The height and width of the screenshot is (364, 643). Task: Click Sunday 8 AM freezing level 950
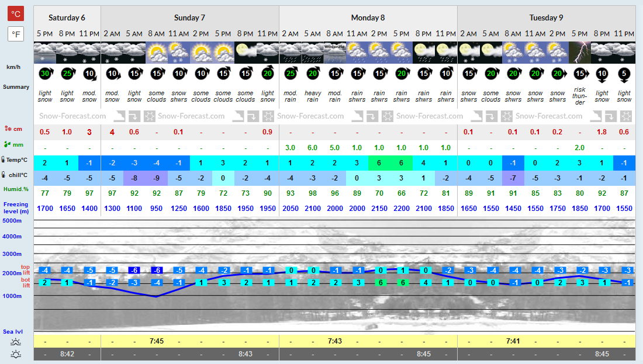coord(157,208)
